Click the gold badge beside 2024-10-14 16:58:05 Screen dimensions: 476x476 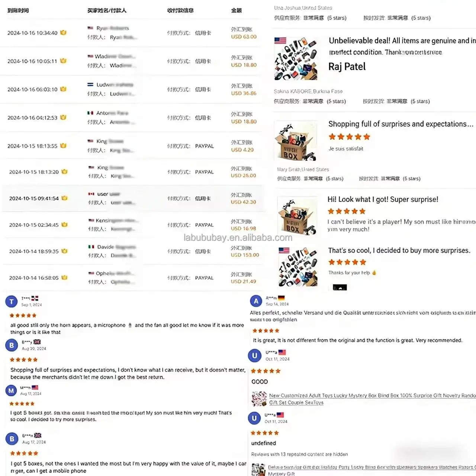pyautogui.click(x=64, y=277)
